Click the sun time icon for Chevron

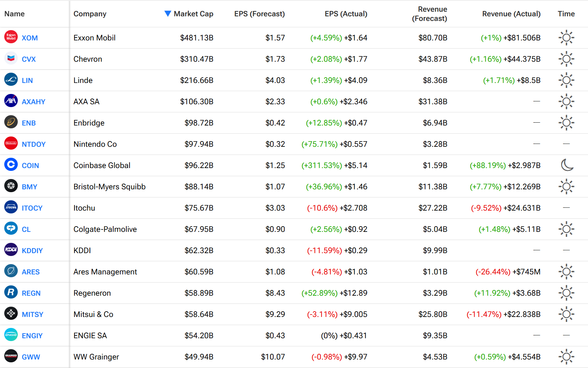point(566,59)
